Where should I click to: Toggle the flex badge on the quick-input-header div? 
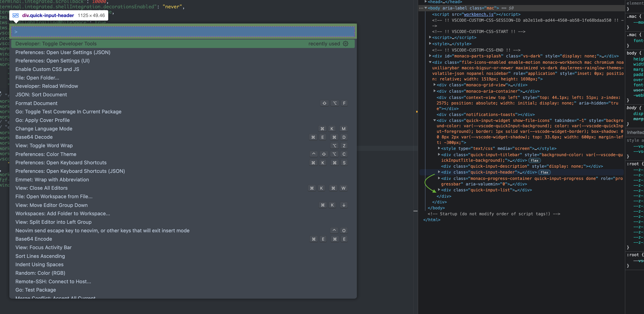[x=544, y=172]
